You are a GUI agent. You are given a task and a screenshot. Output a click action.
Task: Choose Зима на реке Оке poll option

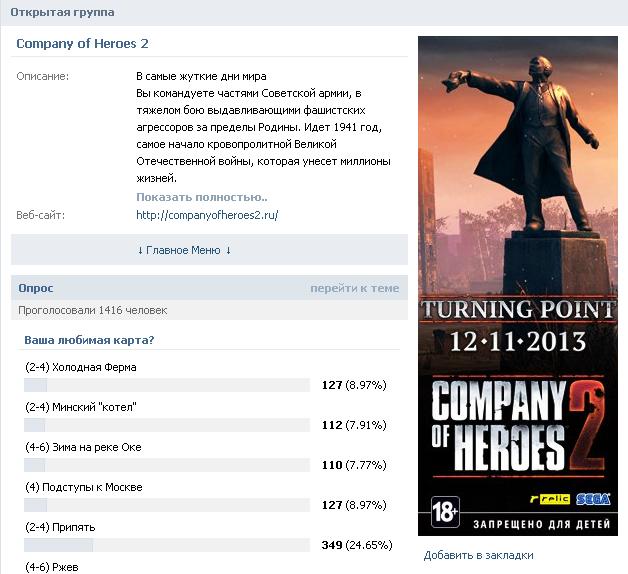[83, 447]
